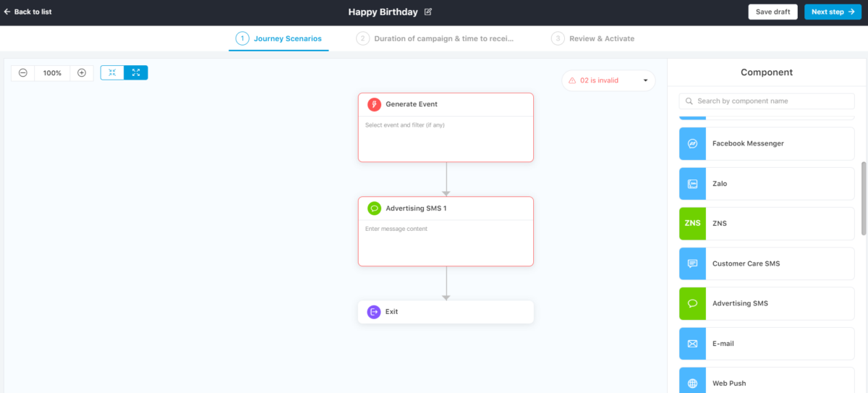
Task: Click the search magnifier icon in Component panel
Action: coord(690,101)
